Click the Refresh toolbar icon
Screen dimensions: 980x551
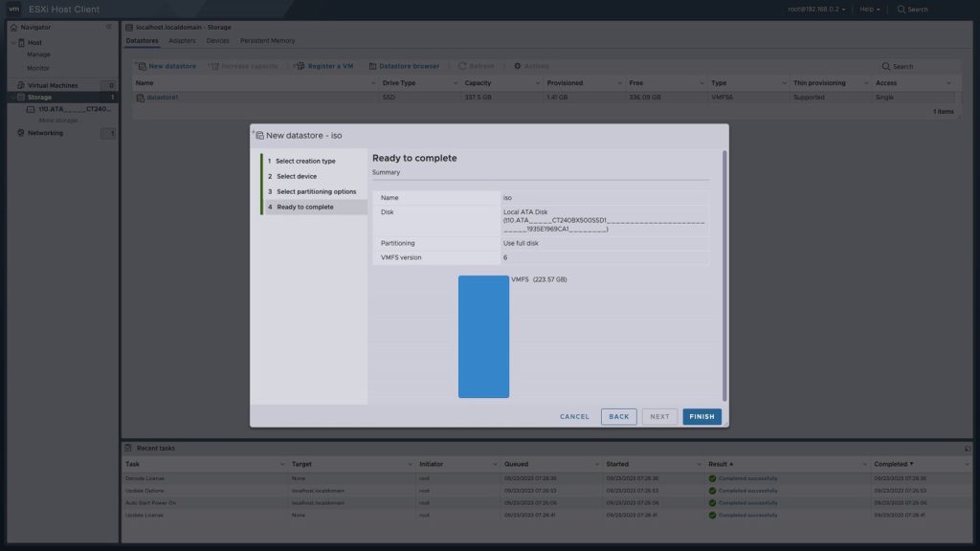462,66
